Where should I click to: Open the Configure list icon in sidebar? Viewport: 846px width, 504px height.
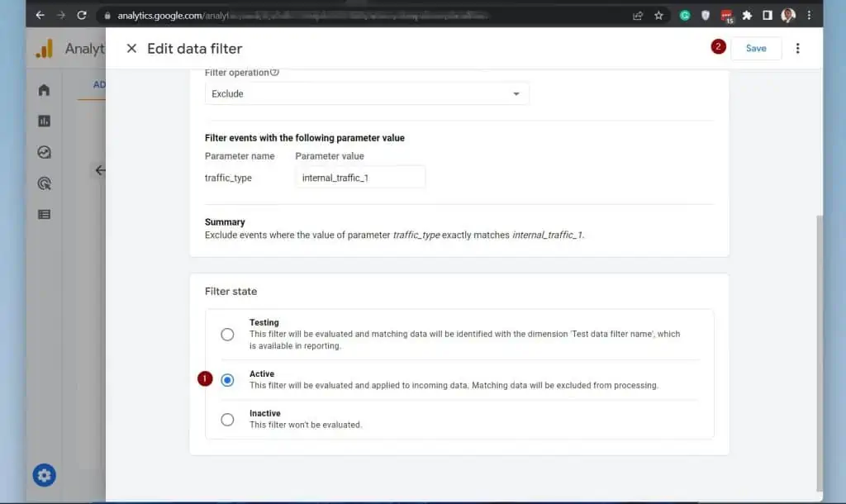coord(44,214)
